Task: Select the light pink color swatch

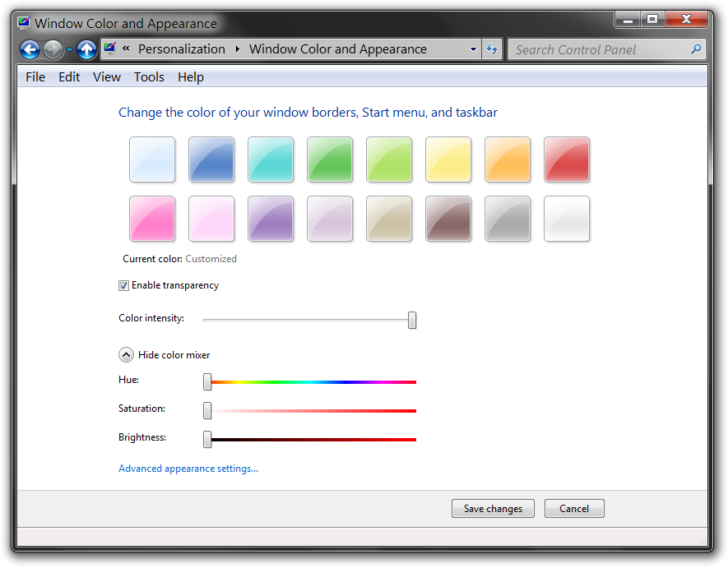Action: tap(211, 219)
